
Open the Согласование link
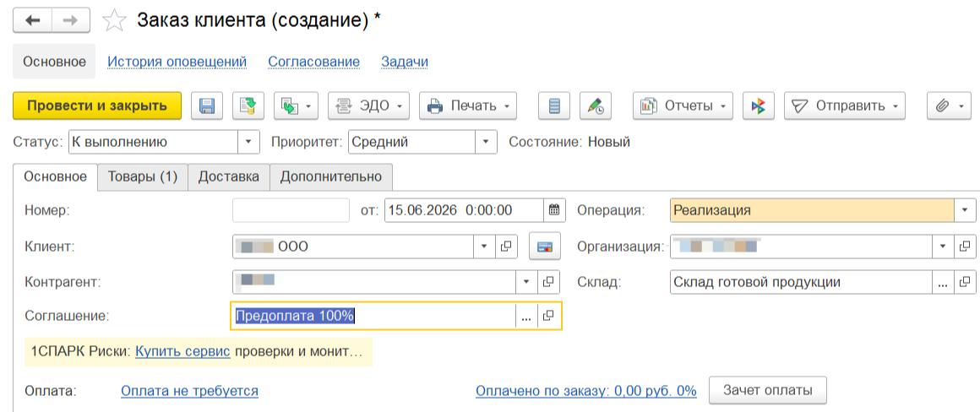click(x=313, y=62)
